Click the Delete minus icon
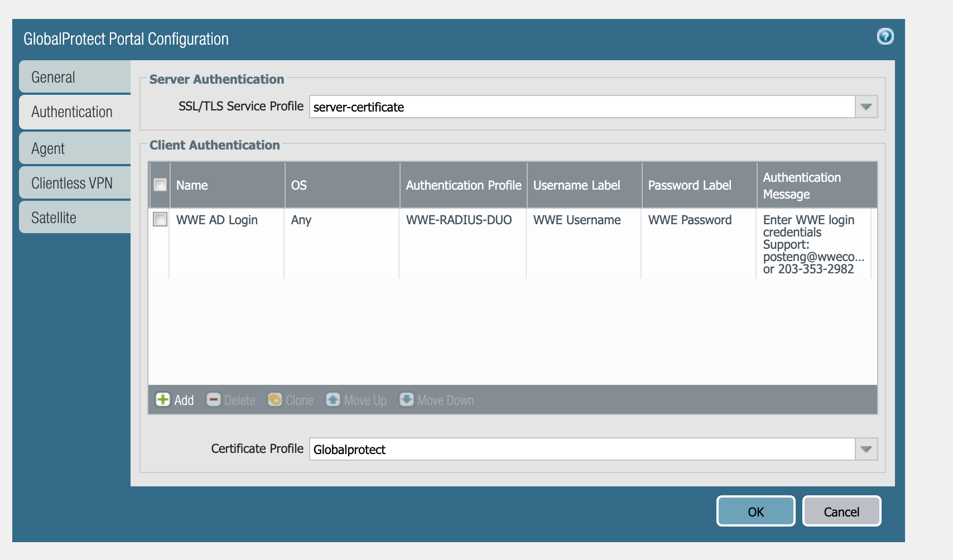The height and width of the screenshot is (560, 953). [213, 400]
